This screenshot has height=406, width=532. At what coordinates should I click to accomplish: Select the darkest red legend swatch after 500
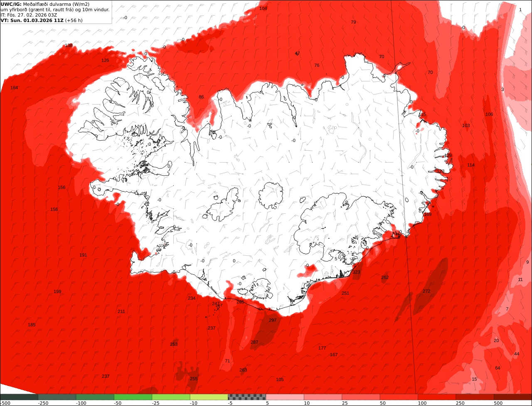[x=513, y=397]
